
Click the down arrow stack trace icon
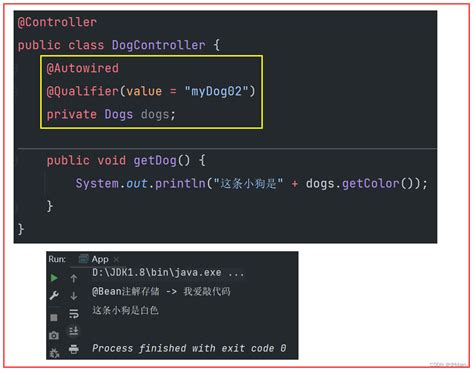click(74, 296)
